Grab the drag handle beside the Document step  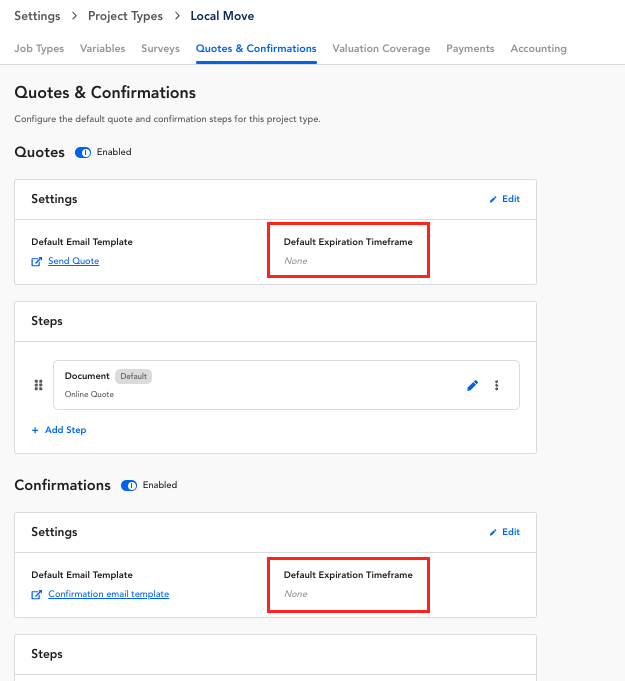39,385
